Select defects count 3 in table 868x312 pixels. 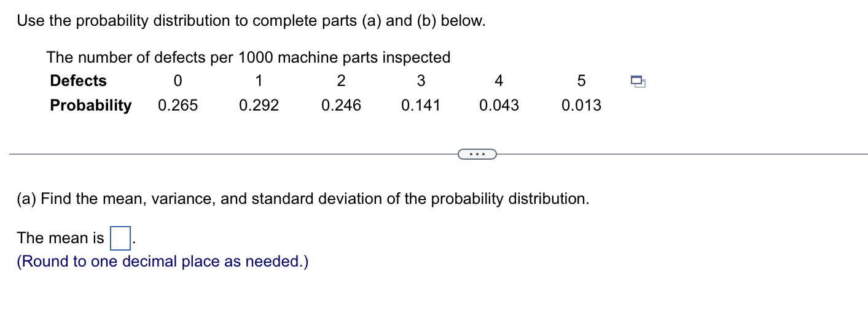point(421,81)
